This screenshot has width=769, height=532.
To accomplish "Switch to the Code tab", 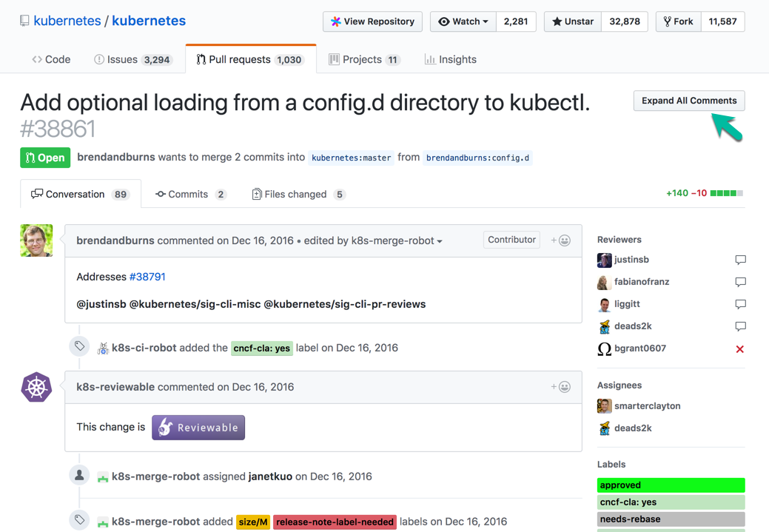I will [x=51, y=59].
